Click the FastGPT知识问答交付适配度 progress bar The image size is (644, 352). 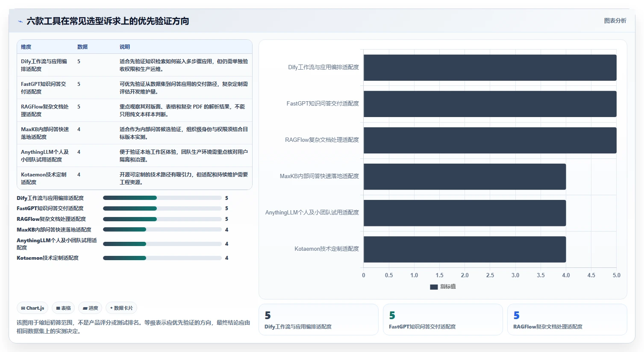pyautogui.click(x=162, y=208)
